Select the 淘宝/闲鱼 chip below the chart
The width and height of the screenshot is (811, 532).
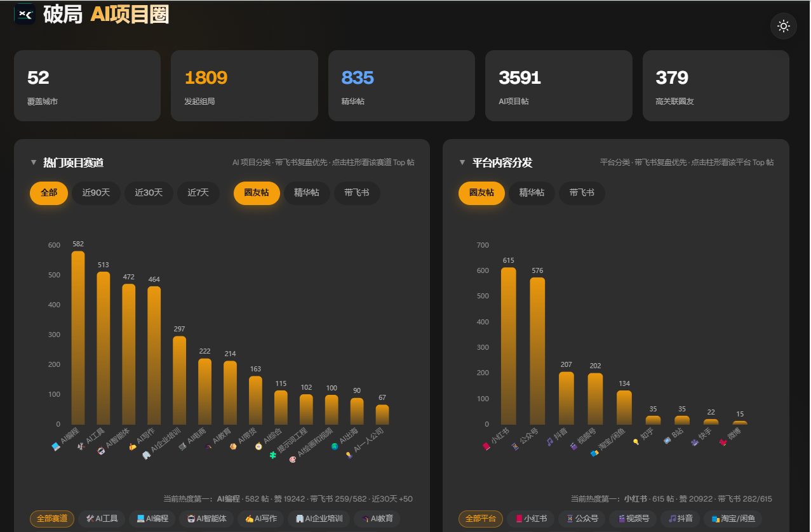[x=733, y=519]
